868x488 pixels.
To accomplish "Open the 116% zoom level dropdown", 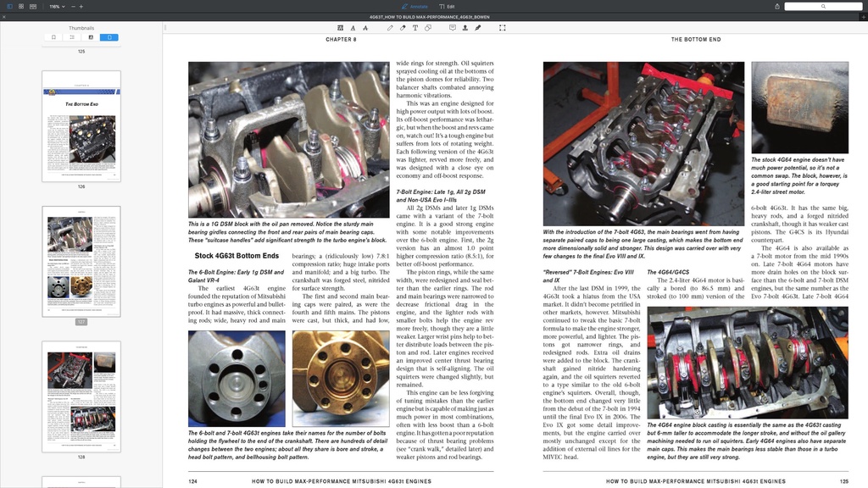I will point(57,7).
